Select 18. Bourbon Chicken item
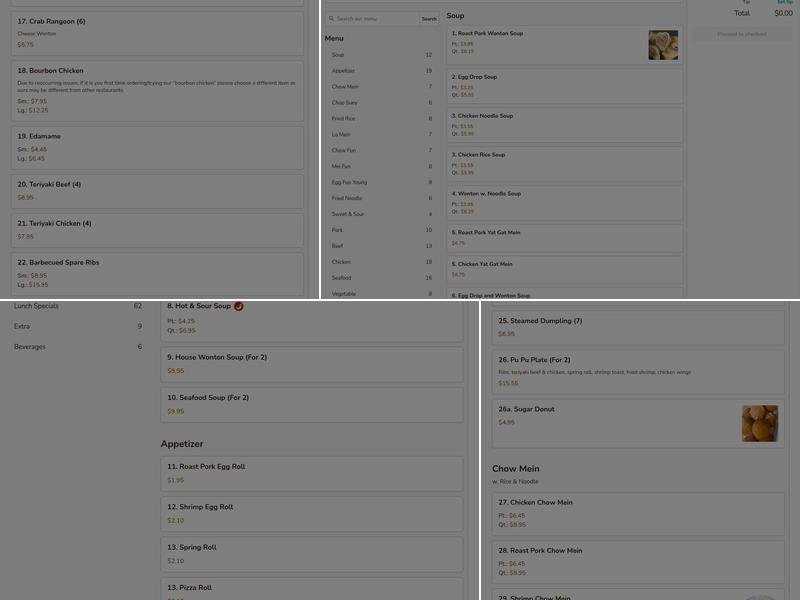Image resolution: width=800 pixels, height=600 pixels. pos(157,91)
